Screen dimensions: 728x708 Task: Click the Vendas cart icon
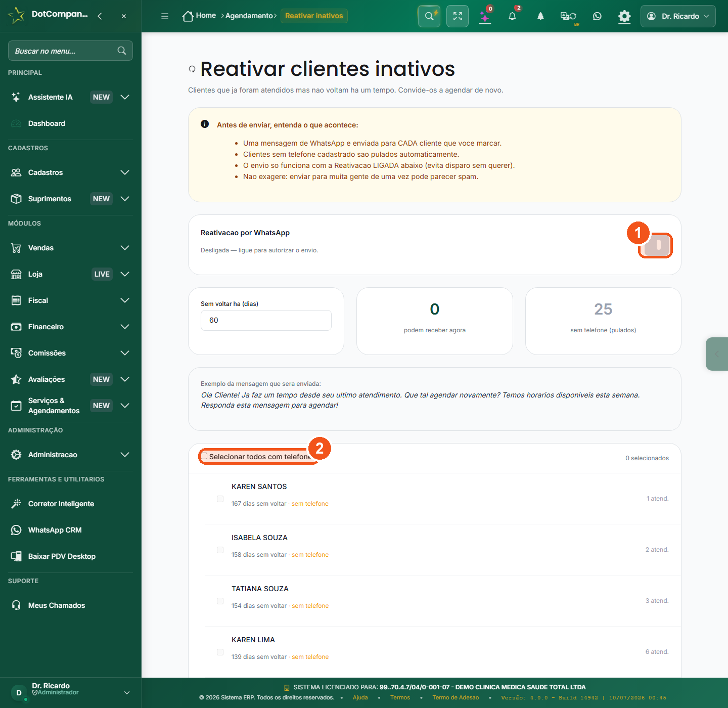click(16, 248)
